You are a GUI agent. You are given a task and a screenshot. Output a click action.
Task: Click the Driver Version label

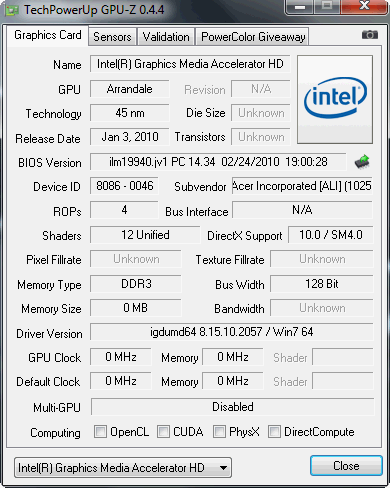pos(49,334)
